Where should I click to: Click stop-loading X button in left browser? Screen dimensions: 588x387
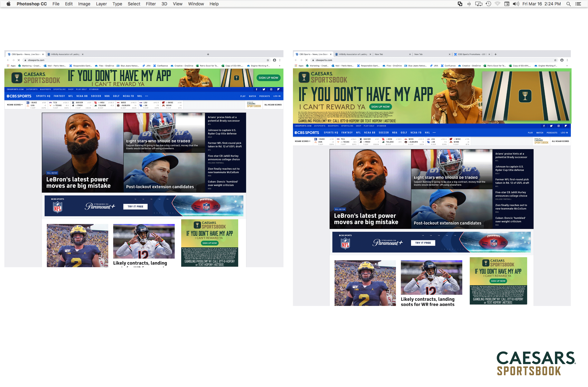19,60
